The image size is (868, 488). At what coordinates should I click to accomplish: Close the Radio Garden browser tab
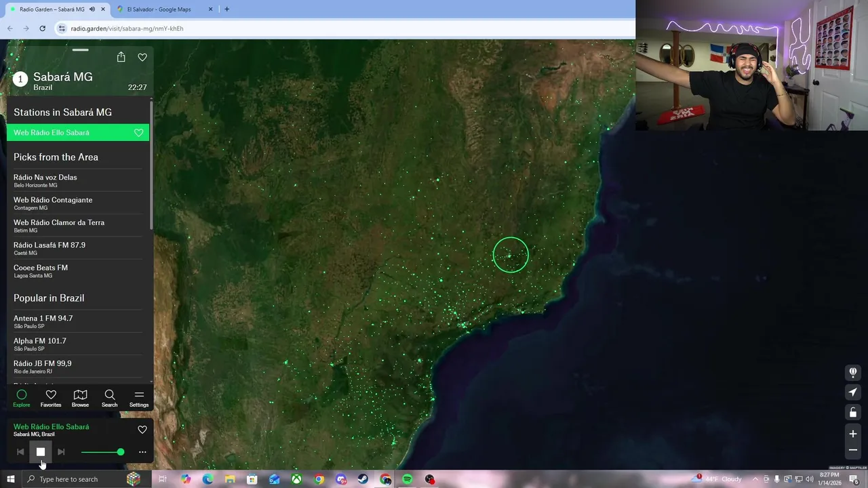[x=103, y=9]
